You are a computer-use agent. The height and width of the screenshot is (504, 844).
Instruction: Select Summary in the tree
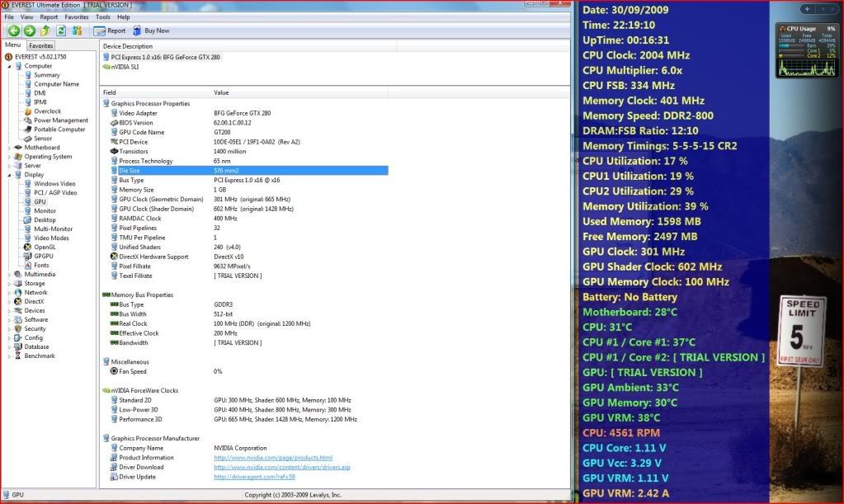47,75
